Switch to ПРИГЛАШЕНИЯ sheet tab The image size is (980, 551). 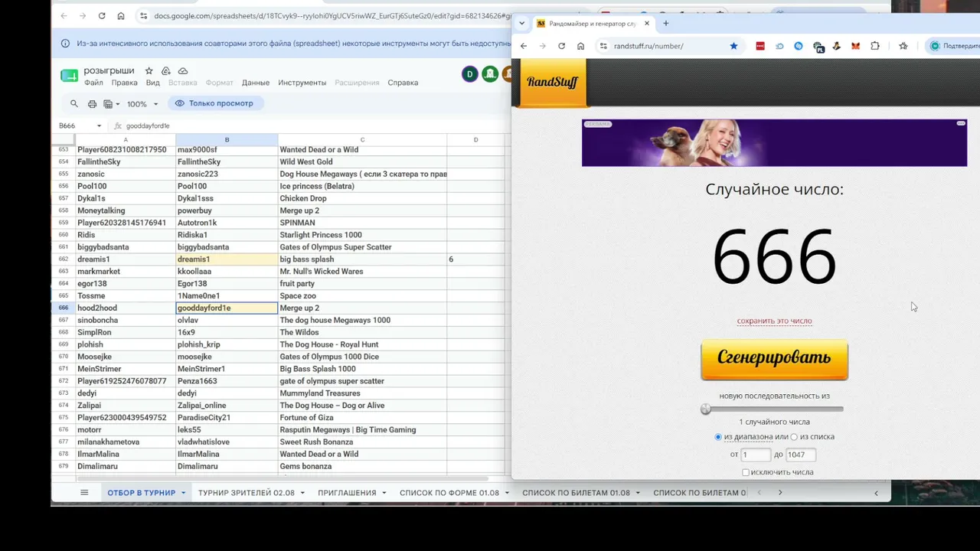[x=347, y=493]
